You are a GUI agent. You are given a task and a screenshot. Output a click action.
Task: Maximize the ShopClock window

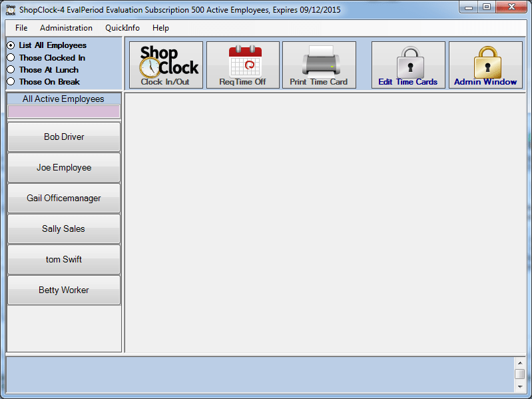pos(487,7)
